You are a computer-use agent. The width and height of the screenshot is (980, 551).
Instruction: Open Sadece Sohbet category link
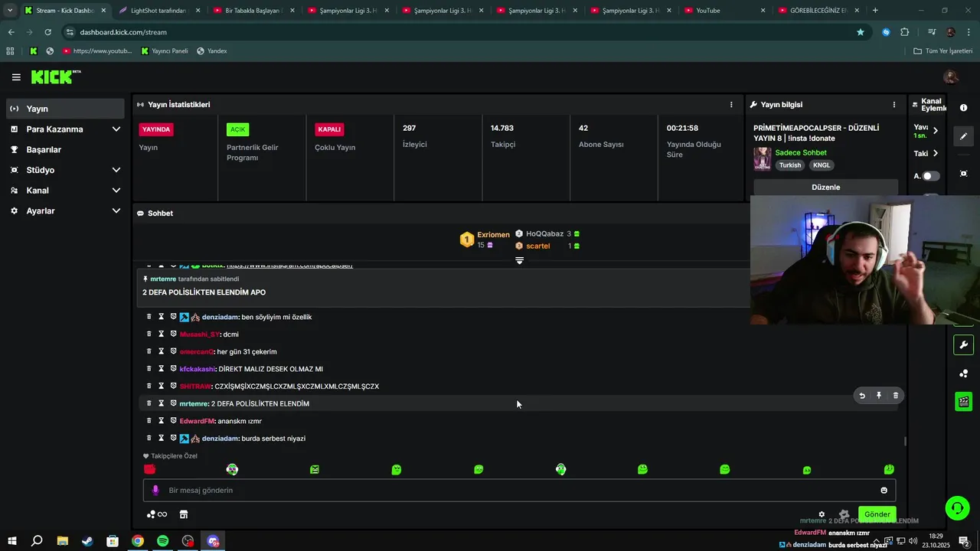tap(801, 153)
